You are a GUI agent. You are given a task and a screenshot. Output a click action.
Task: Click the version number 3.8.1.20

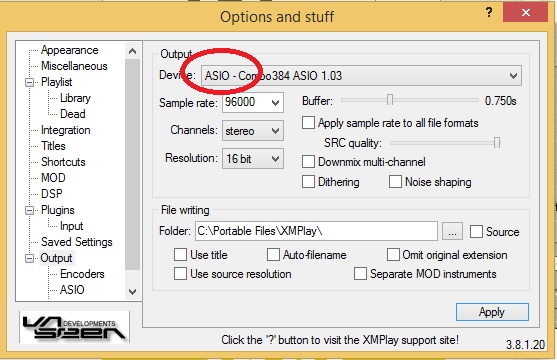coord(525,345)
